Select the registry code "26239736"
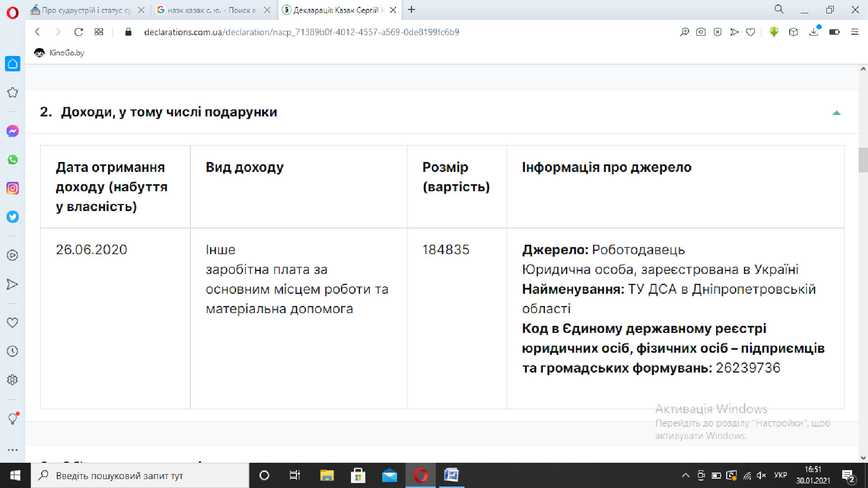This screenshot has height=488, width=868. [x=748, y=368]
